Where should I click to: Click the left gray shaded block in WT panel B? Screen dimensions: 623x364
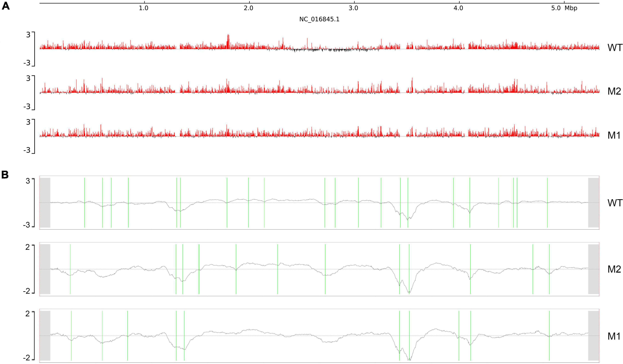coord(45,203)
